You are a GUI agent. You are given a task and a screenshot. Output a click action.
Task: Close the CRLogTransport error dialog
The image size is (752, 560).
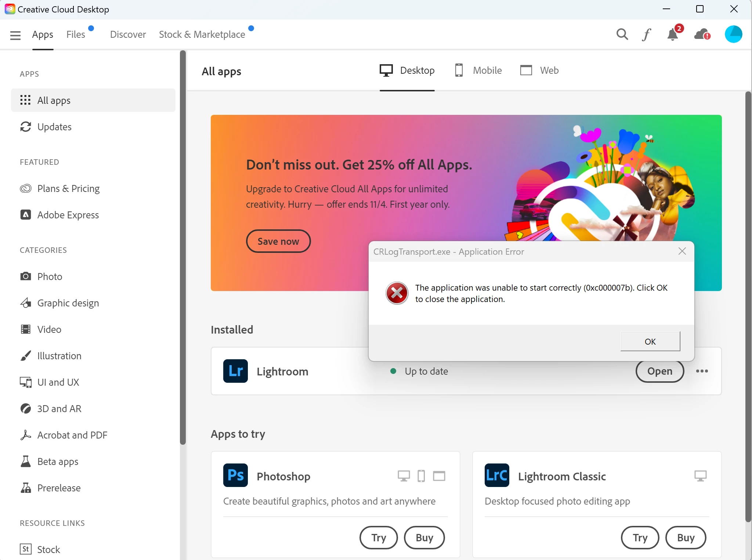(682, 251)
